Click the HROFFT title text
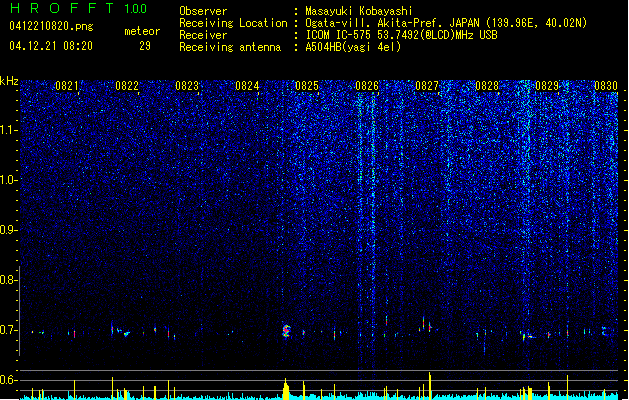 (x=62, y=8)
